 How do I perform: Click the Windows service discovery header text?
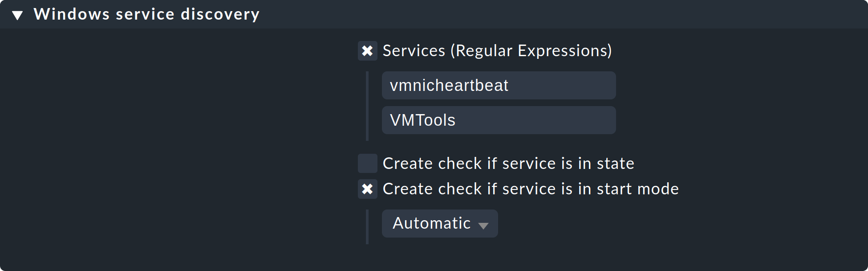(x=147, y=14)
